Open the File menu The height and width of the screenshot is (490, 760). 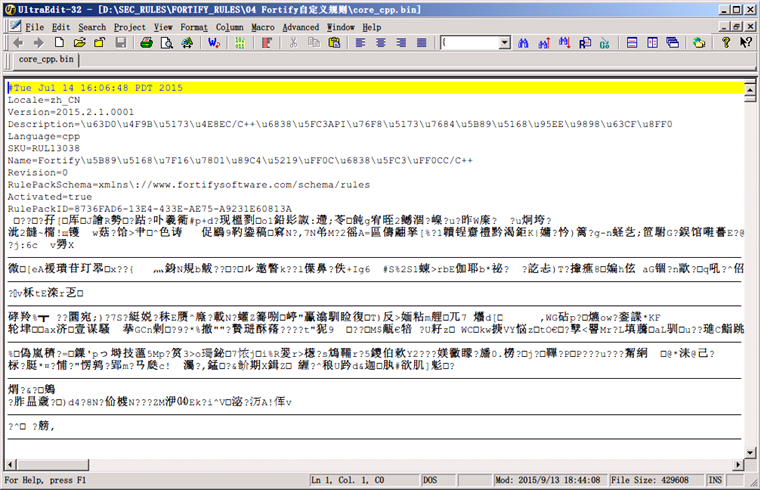point(34,27)
